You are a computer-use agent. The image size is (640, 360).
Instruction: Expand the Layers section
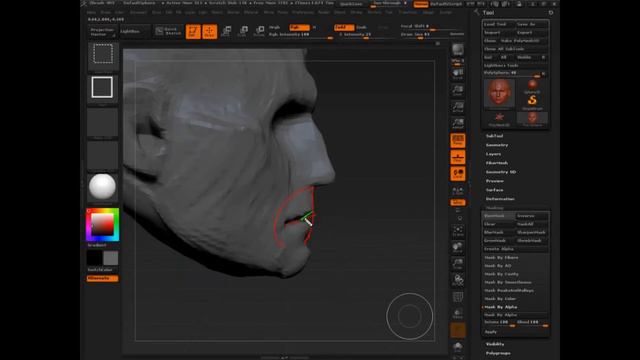click(493, 154)
